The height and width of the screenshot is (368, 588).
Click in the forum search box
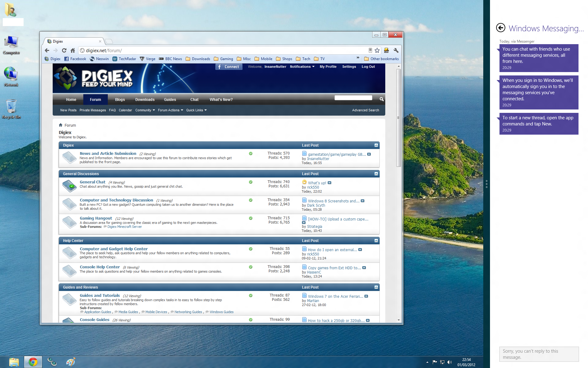(353, 98)
